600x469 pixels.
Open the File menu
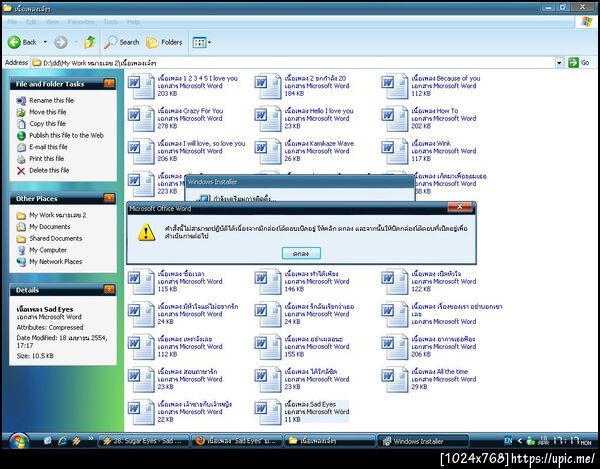coord(12,22)
